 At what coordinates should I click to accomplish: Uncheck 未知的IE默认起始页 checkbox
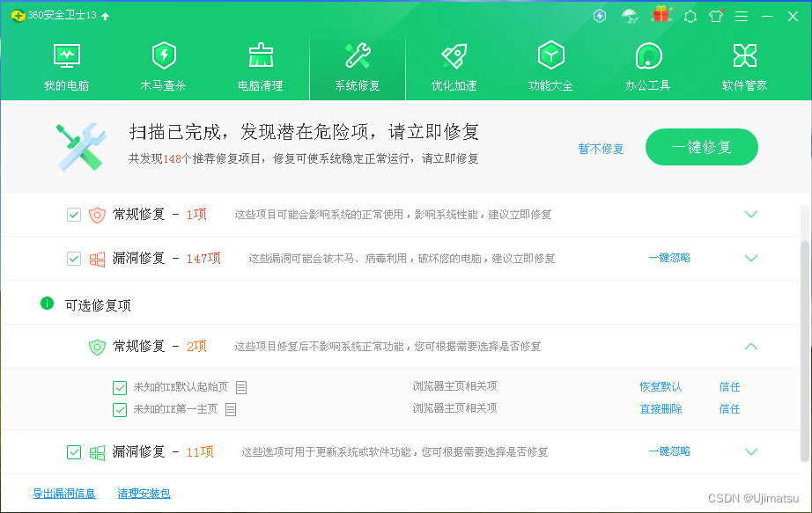pyautogui.click(x=120, y=387)
